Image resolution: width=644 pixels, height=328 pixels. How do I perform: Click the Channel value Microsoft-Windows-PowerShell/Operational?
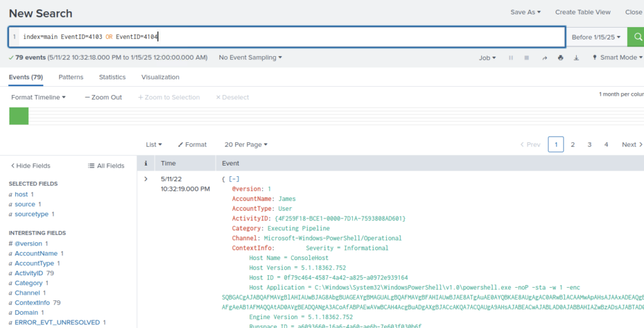pyautogui.click(x=333, y=239)
